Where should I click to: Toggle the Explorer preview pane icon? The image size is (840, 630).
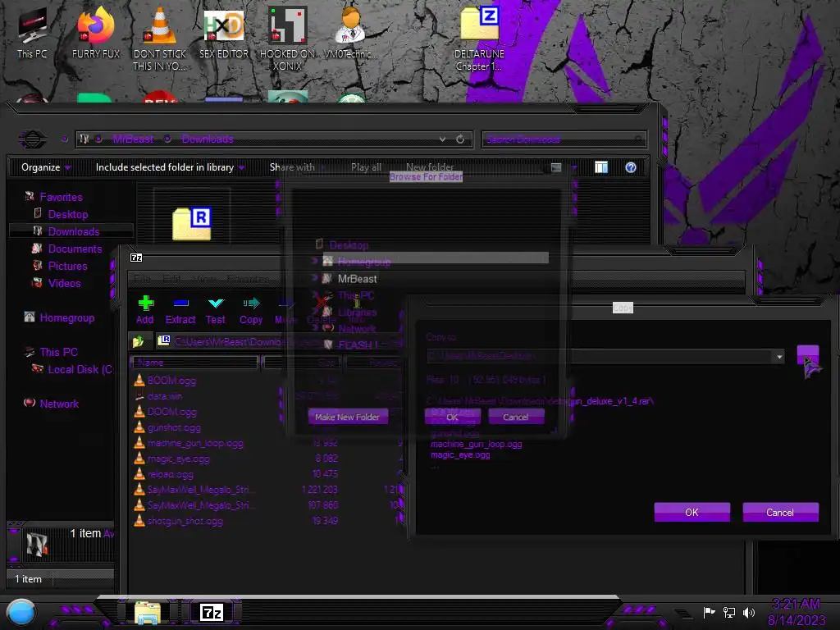pyautogui.click(x=601, y=167)
